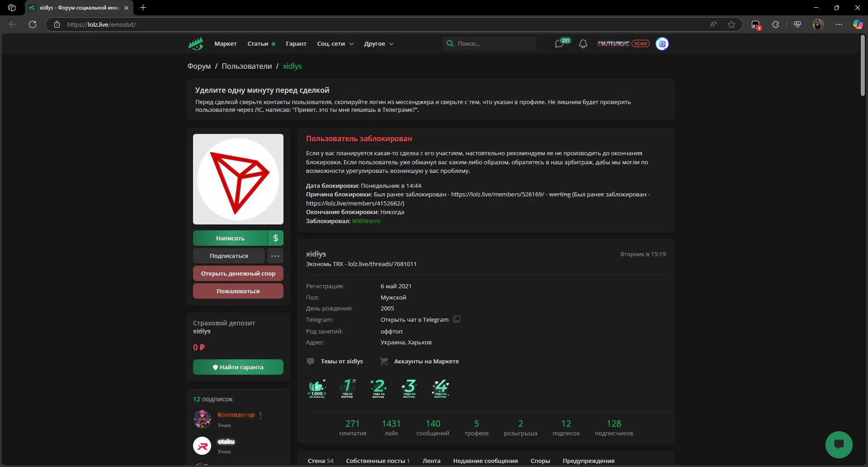View site information lock icon

57,24
